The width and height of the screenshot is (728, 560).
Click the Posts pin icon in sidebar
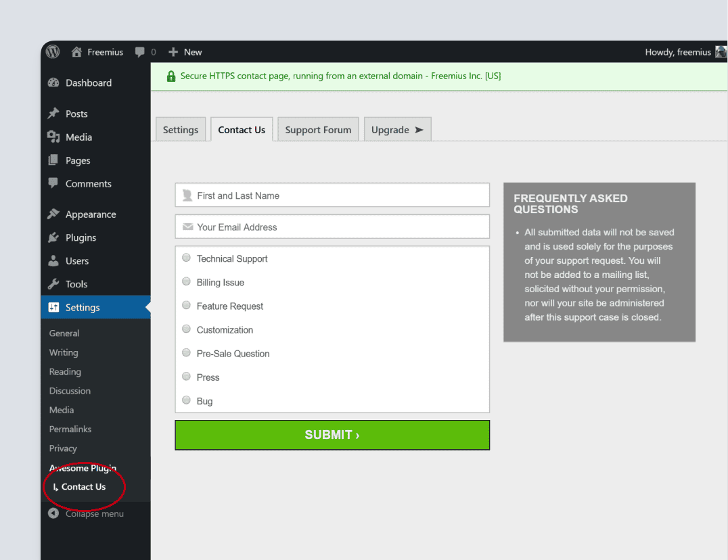53,114
